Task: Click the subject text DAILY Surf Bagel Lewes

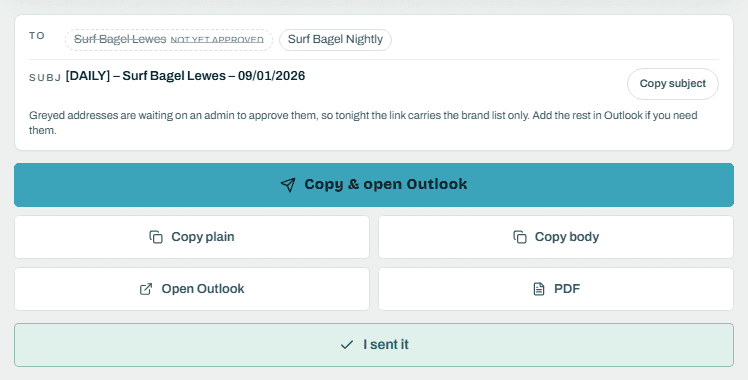Action: click(x=185, y=76)
